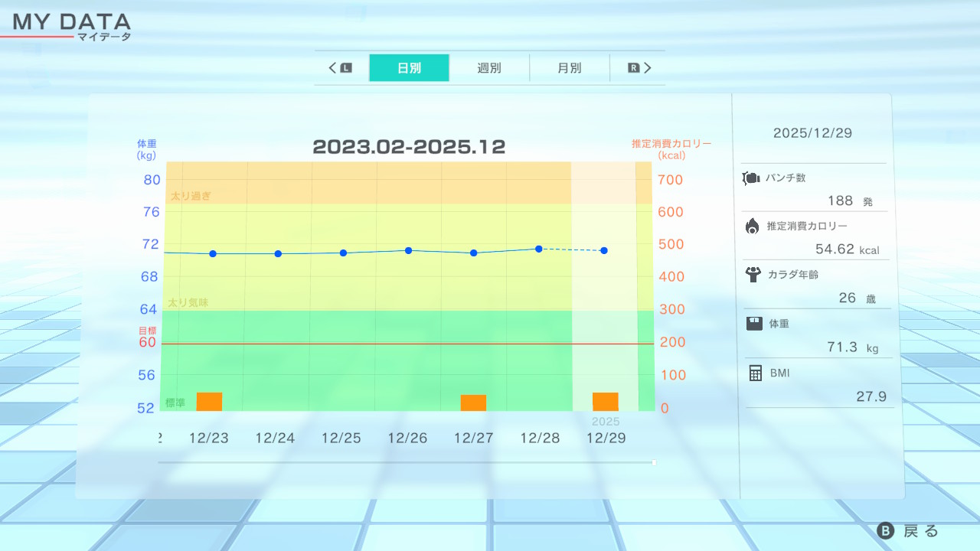
Task: Click the R shoulder button icon
Action: tap(633, 68)
